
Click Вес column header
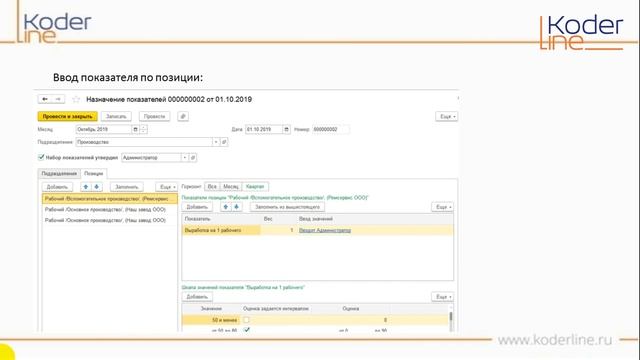(278, 219)
